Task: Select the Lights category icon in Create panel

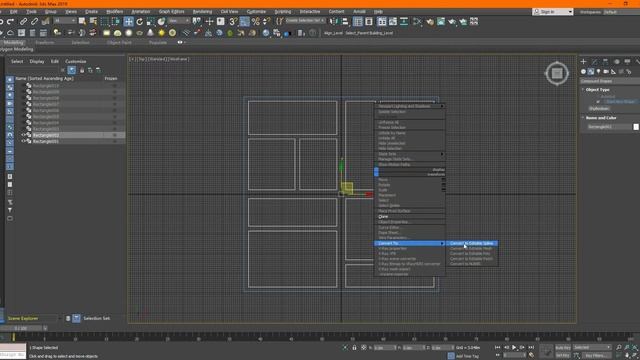Action: tap(598, 71)
